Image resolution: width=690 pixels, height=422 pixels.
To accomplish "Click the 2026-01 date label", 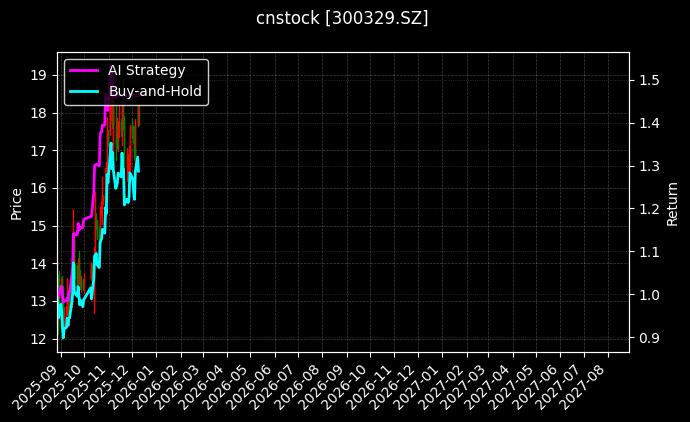I will 131,387.
